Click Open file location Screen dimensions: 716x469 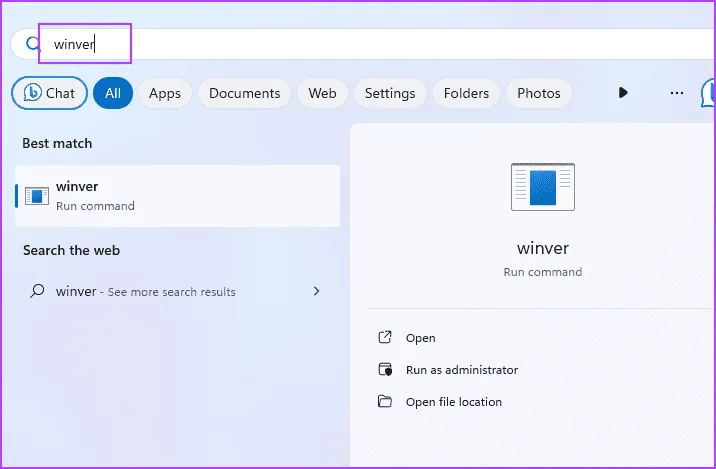tap(453, 402)
